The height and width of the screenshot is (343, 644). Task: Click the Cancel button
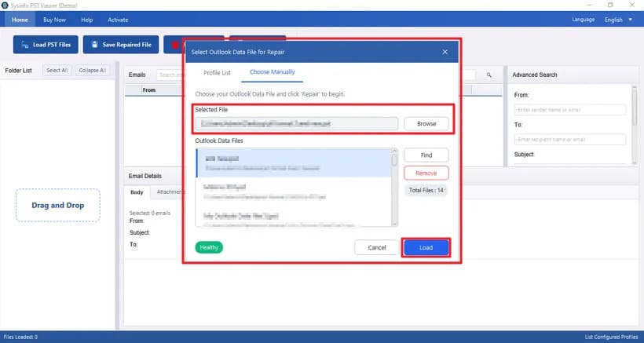[x=377, y=247]
